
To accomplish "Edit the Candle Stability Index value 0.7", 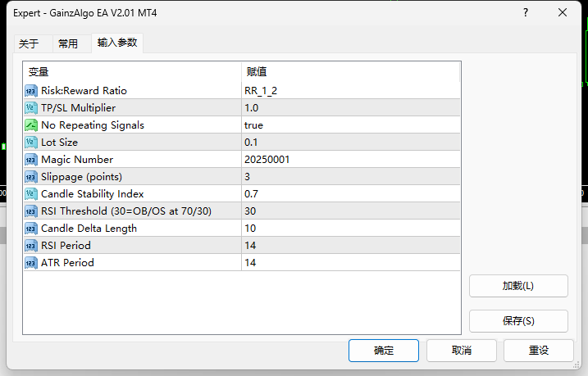I will point(351,194).
